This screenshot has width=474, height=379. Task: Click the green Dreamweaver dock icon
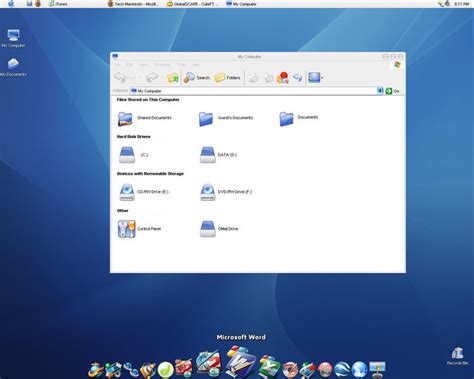pos(165,369)
